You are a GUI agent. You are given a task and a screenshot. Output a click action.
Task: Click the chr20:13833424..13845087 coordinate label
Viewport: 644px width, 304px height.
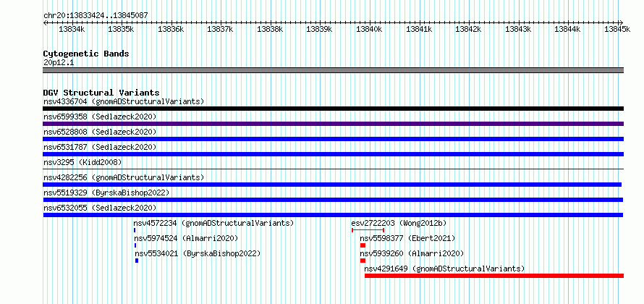tap(96, 15)
